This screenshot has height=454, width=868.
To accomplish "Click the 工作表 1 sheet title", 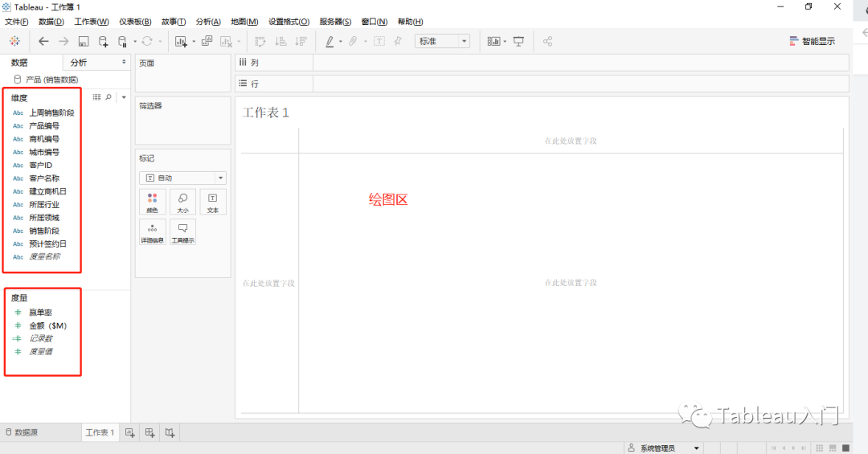I will [x=266, y=113].
